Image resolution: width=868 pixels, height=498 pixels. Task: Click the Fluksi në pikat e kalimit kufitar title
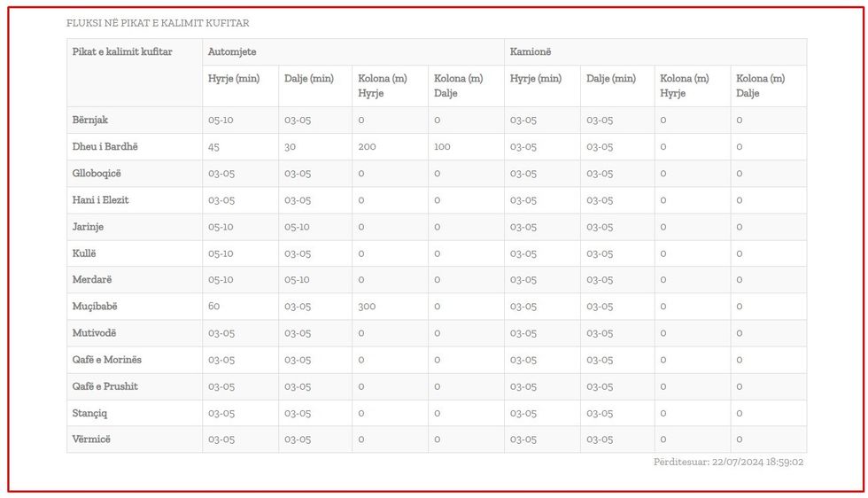(x=158, y=23)
